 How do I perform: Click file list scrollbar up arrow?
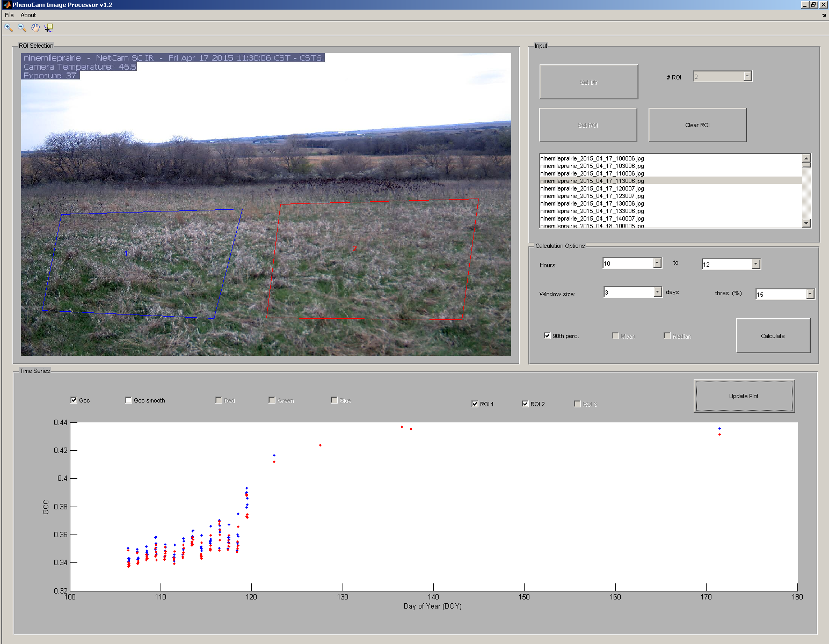pos(806,158)
